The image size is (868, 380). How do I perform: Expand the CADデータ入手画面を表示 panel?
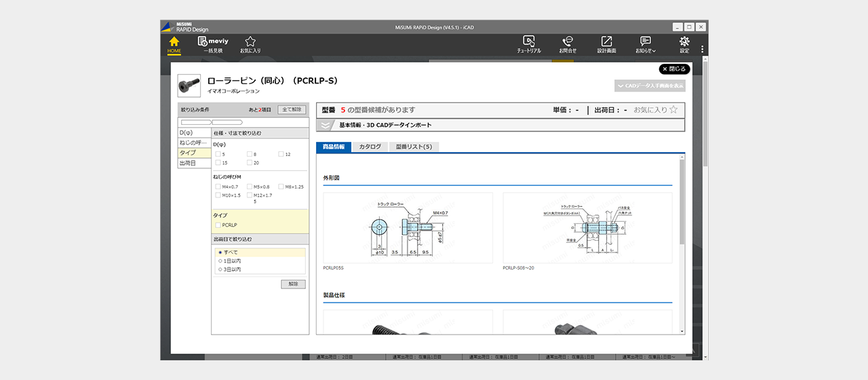tap(650, 86)
